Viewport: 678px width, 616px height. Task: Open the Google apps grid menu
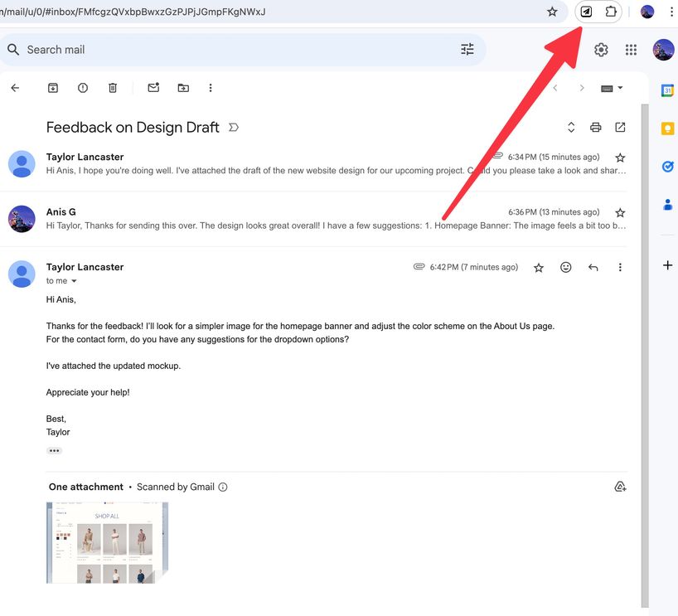631,49
